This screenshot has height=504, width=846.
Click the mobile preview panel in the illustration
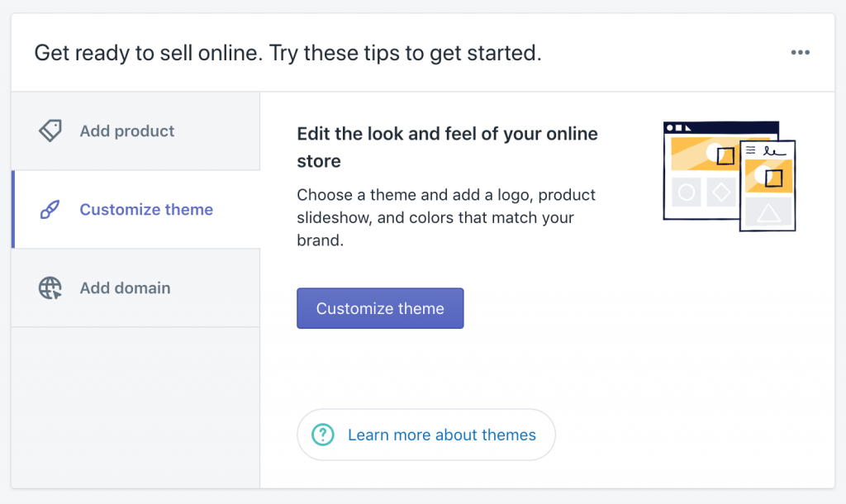[x=768, y=186]
